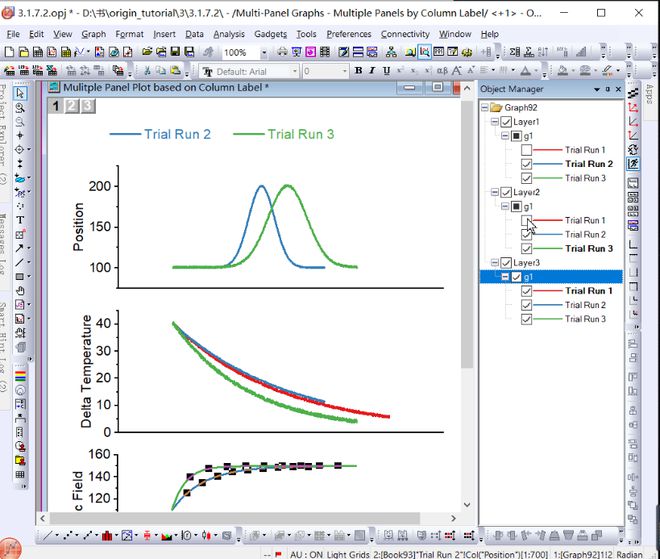Check Layer1 Trial Run 1 checkbox
Image resolution: width=660 pixels, height=559 pixels.
click(x=526, y=150)
